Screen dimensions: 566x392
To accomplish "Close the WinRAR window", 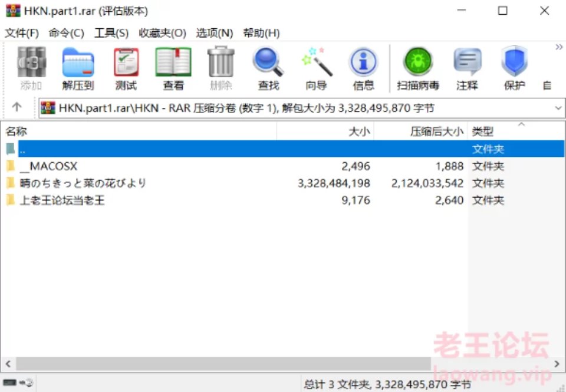I will (544, 11).
